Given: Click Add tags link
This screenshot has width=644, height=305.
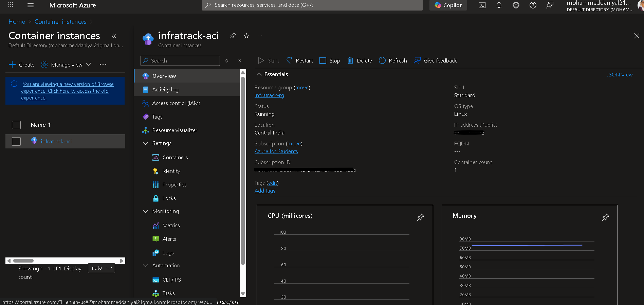Looking at the screenshot, I should [265, 191].
